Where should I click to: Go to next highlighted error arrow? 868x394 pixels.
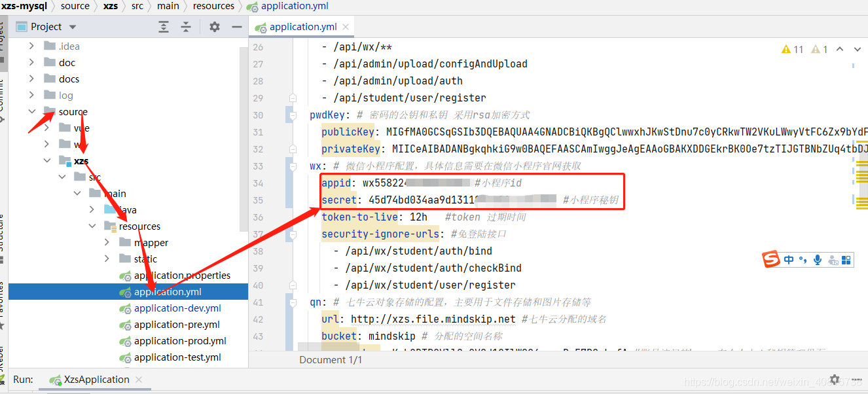(x=857, y=49)
